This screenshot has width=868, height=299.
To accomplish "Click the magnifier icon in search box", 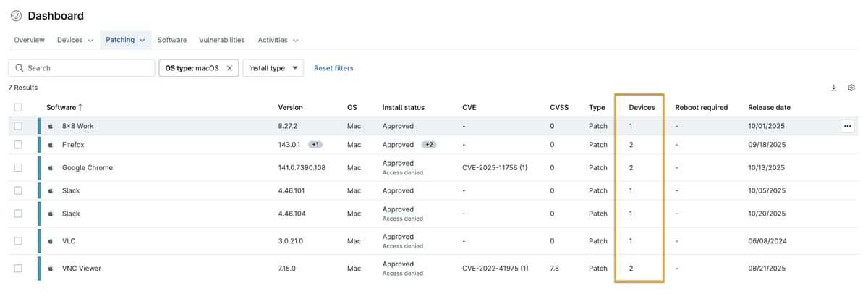I will tap(19, 68).
